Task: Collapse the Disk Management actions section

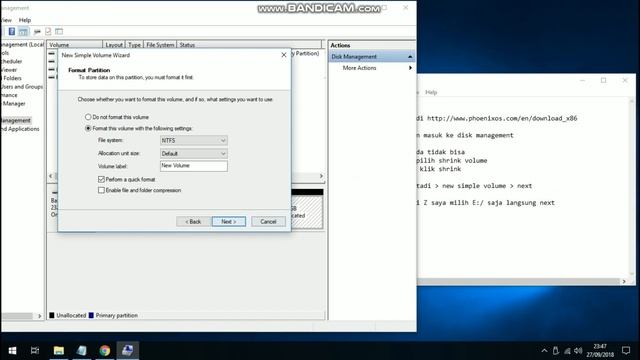Action: (x=410, y=57)
